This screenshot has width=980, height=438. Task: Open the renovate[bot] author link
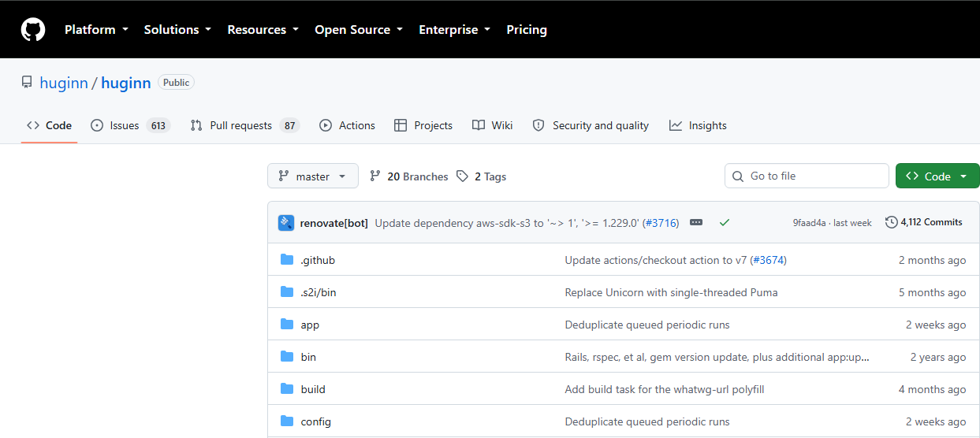tap(334, 223)
